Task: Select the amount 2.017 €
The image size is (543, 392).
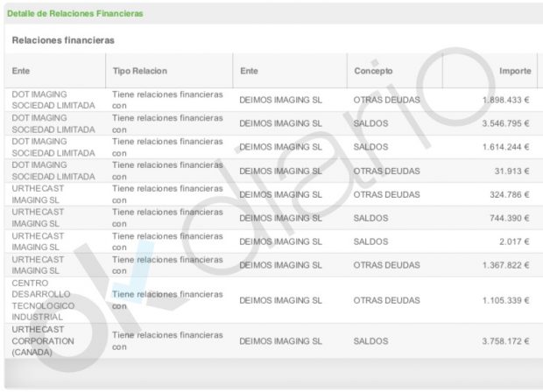Action: (x=514, y=241)
